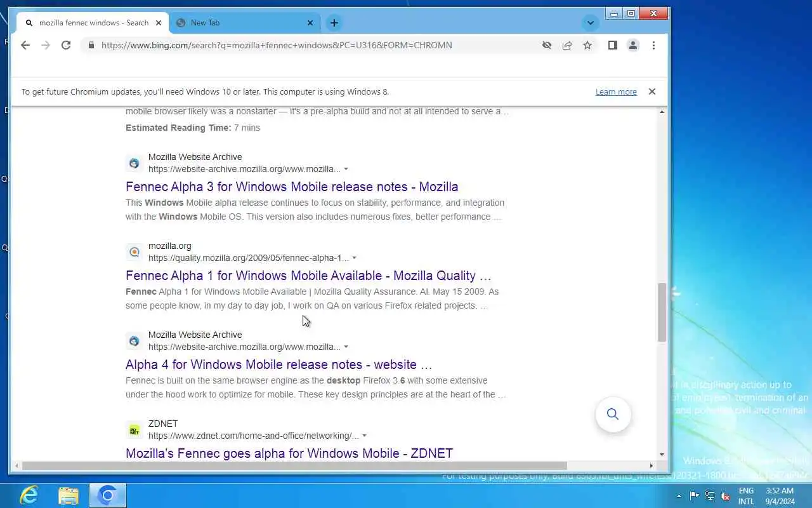Close the New Tab tab

click(x=310, y=23)
